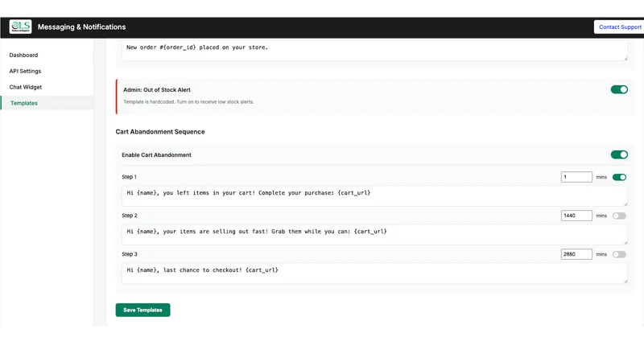Grab the Step 1 textarea resize handle

[x=625, y=204]
